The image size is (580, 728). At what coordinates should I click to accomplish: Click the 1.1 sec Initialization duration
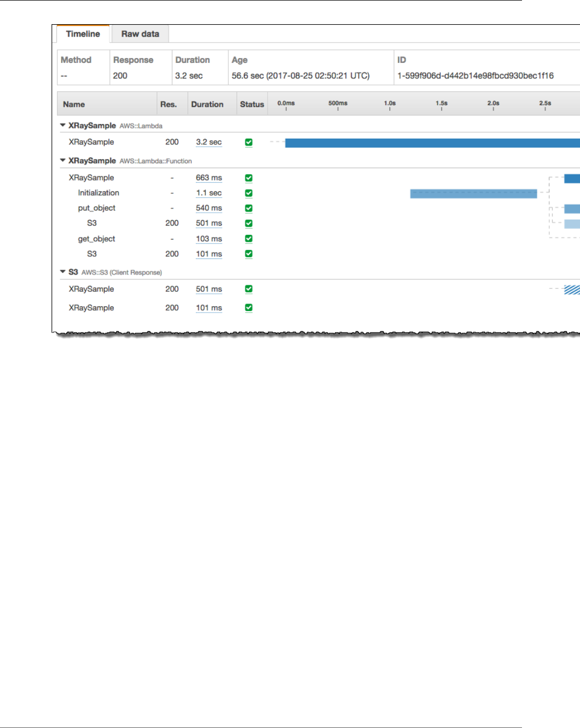tap(209, 193)
